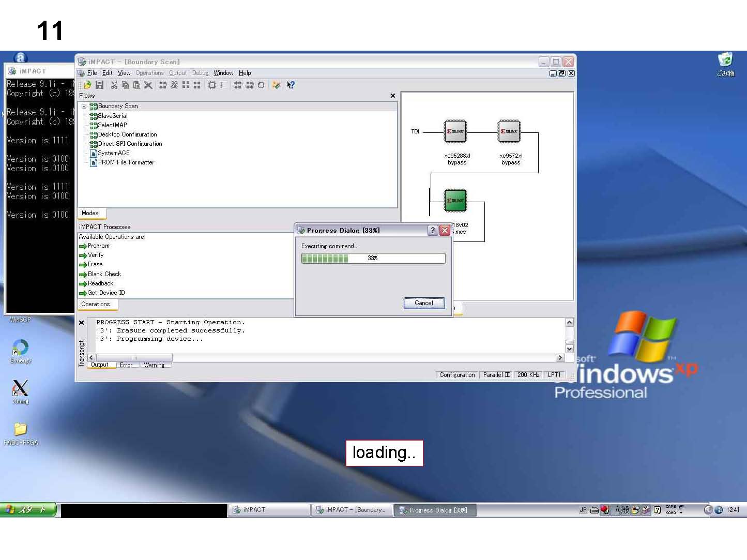747x560 pixels.
Task: Click the JP language indicator in the tray
Action: point(583,510)
